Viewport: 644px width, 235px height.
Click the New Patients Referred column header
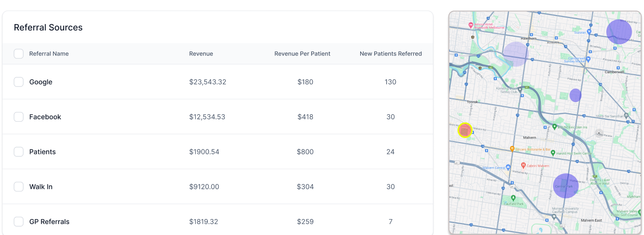pos(391,54)
